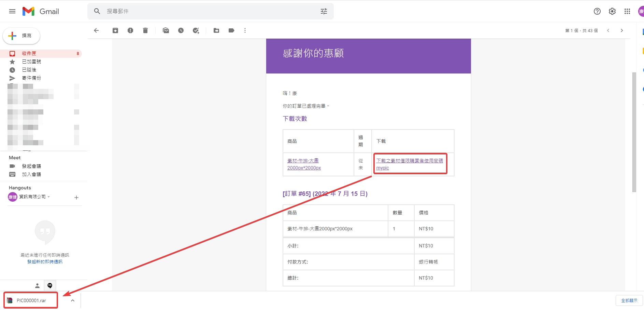Open the Labels icon in the toolbar
The image size is (644, 310).
(231, 30)
